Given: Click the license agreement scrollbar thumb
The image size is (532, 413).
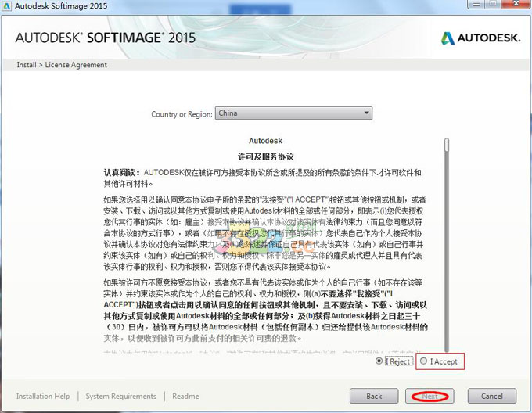Looking at the screenshot, I should 447,145.
